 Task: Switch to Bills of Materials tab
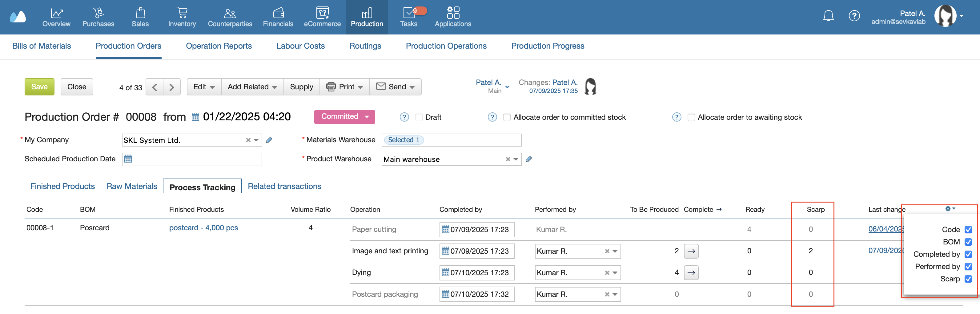pos(42,46)
